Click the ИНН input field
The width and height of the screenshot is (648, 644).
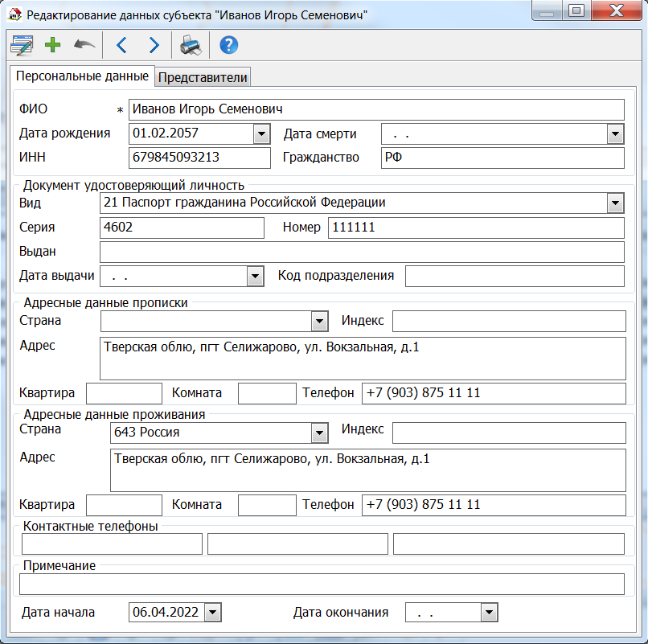point(199,158)
